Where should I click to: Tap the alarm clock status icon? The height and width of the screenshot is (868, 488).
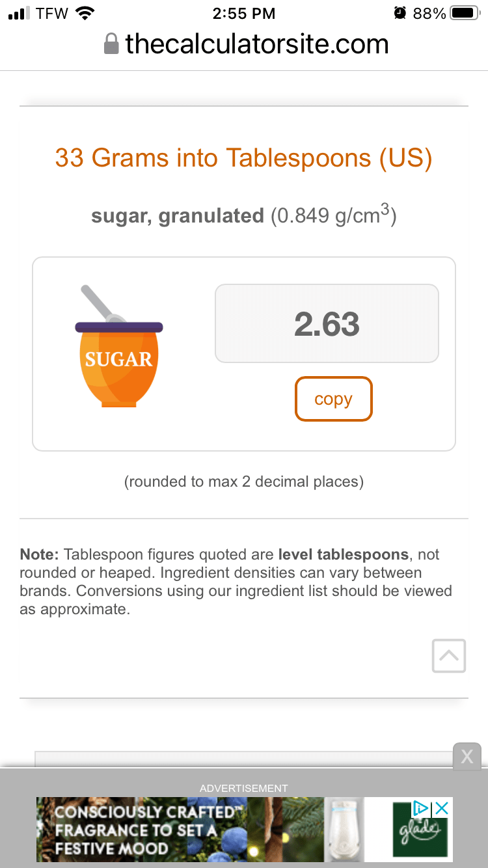pos(400,13)
